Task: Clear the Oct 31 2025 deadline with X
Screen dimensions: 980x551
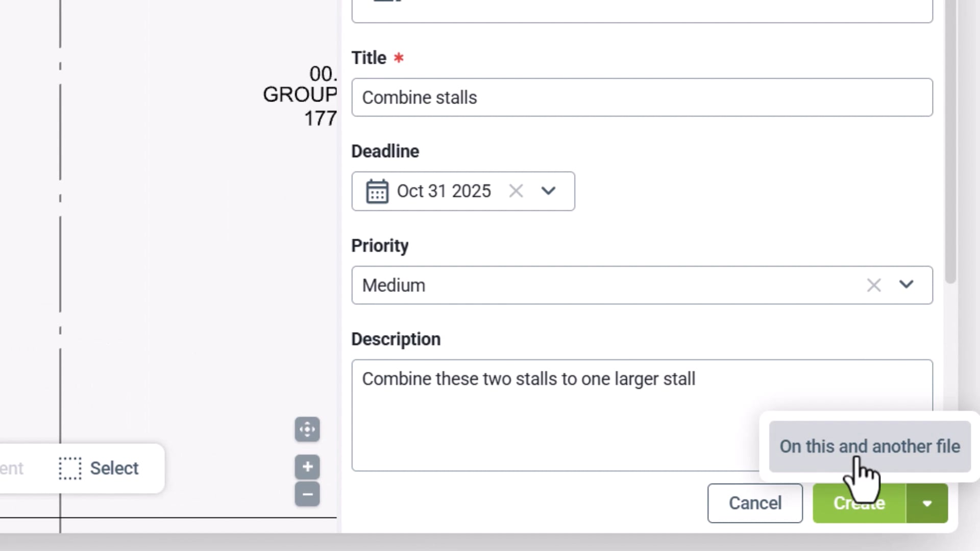Action: pos(516,191)
